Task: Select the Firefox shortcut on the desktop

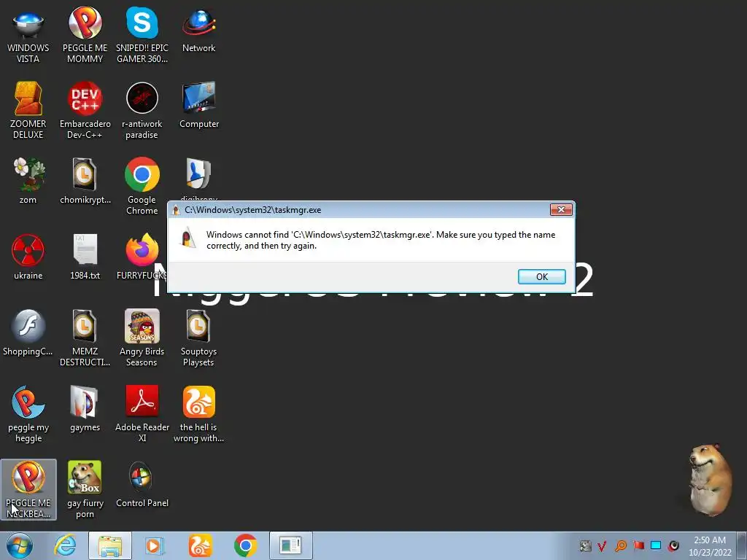Action: (x=142, y=257)
